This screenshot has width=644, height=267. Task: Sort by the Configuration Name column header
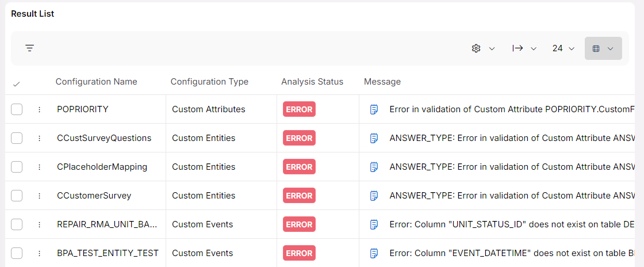(97, 82)
